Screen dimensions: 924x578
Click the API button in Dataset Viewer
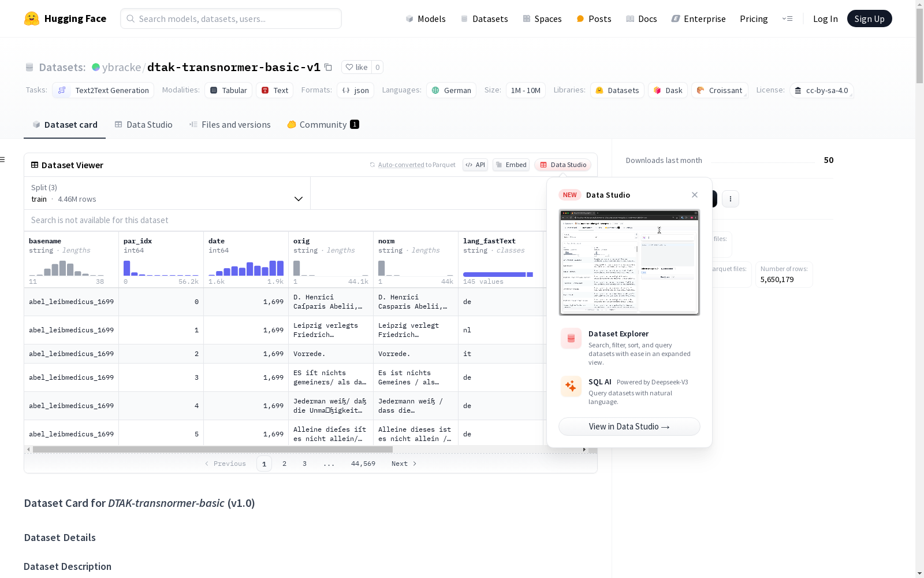point(475,165)
